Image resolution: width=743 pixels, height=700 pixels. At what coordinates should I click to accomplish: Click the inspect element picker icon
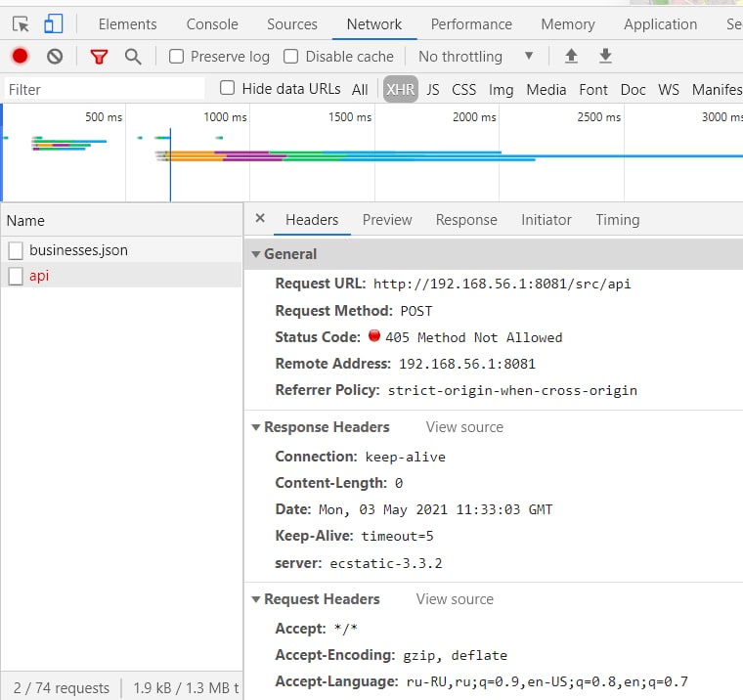coord(21,24)
